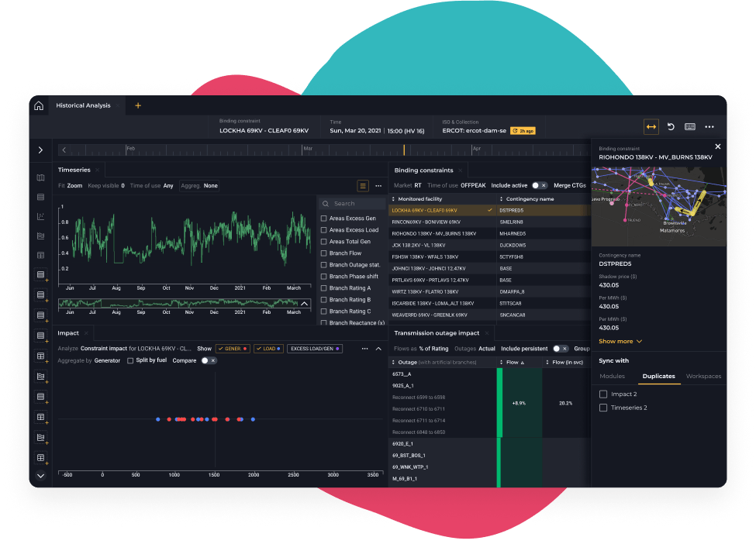Collapse the left sidebar with the chevron

pos(41,150)
